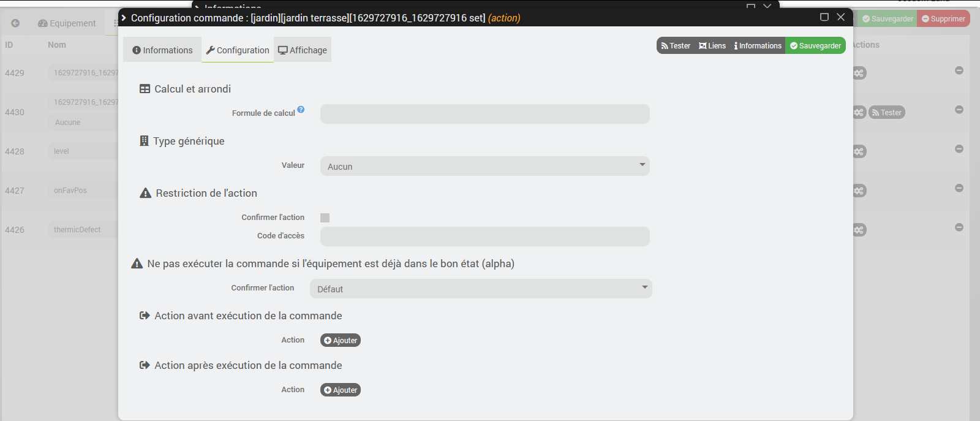This screenshot has height=421, width=980.
Task: Click the red Supprimer button
Action: coord(943,19)
